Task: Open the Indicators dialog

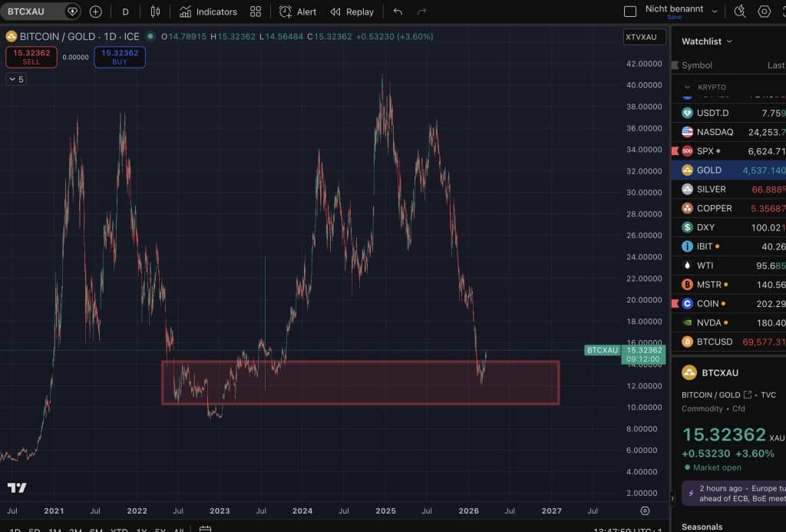Action: (208, 12)
